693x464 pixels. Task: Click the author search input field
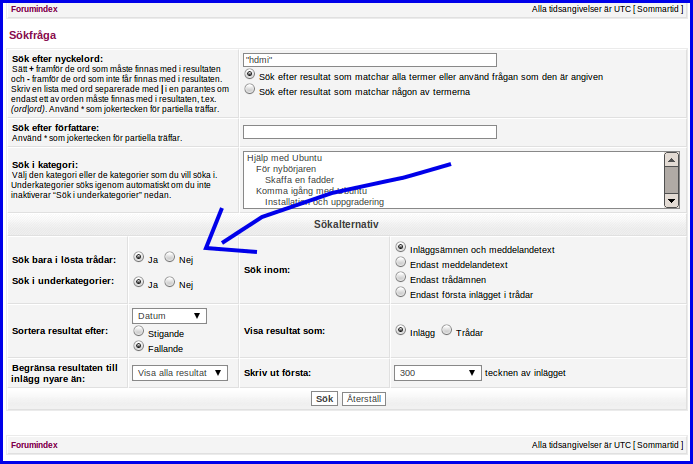click(x=370, y=132)
